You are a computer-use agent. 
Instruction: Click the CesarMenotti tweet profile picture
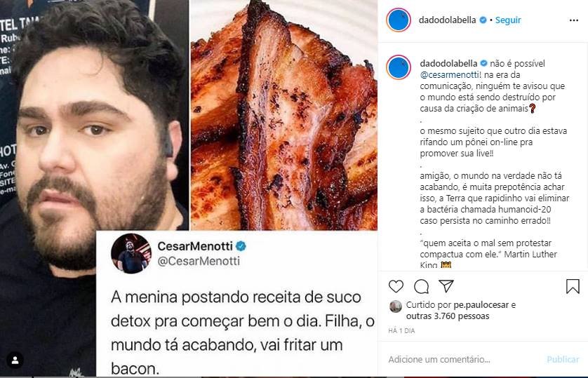click(x=131, y=254)
